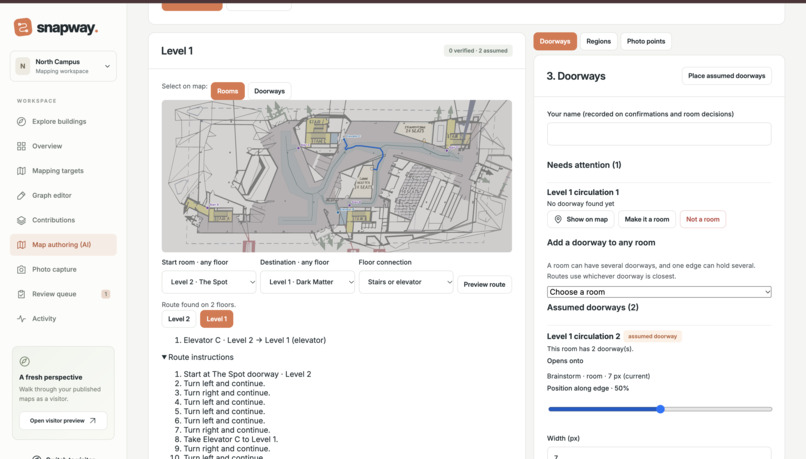The image size is (806, 459).
Task: Open Choose a room combo box
Action: (x=659, y=292)
